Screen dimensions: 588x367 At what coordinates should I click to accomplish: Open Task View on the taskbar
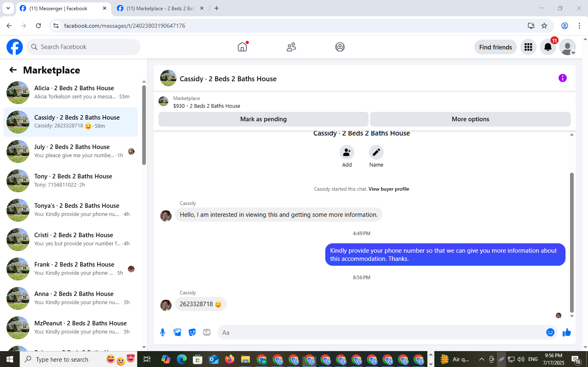147,359
